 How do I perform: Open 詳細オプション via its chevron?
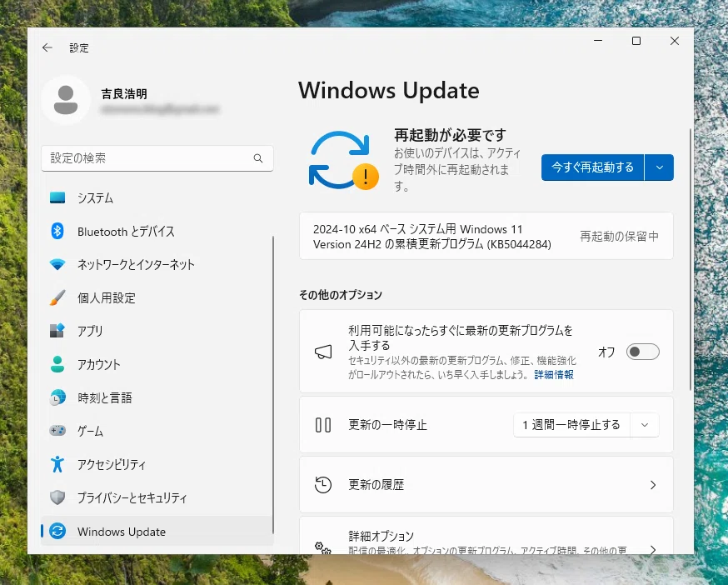[653, 549]
